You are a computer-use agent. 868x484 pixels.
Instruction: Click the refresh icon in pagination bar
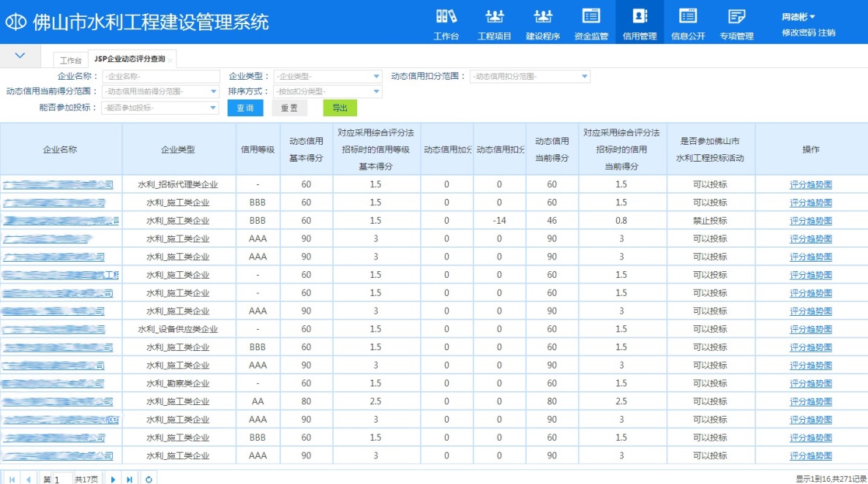(x=149, y=479)
